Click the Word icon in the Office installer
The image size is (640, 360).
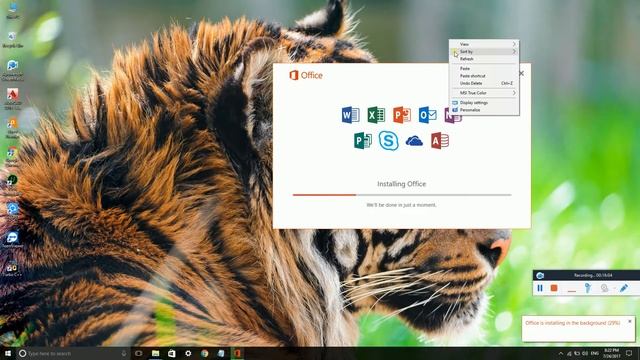click(350, 115)
